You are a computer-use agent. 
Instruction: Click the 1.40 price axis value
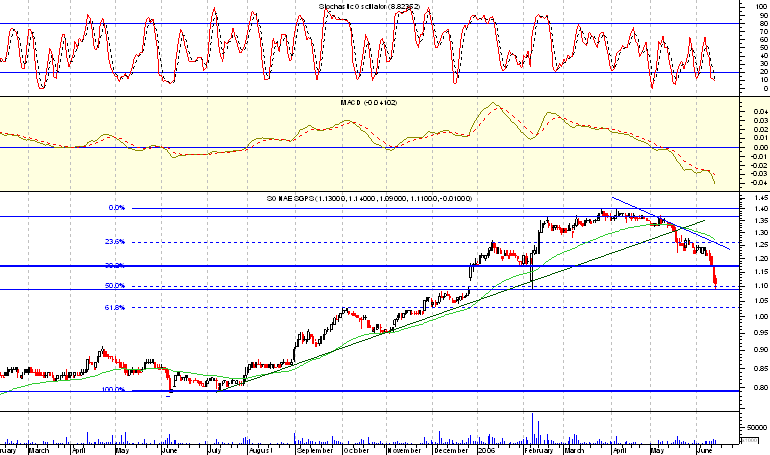coord(763,209)
